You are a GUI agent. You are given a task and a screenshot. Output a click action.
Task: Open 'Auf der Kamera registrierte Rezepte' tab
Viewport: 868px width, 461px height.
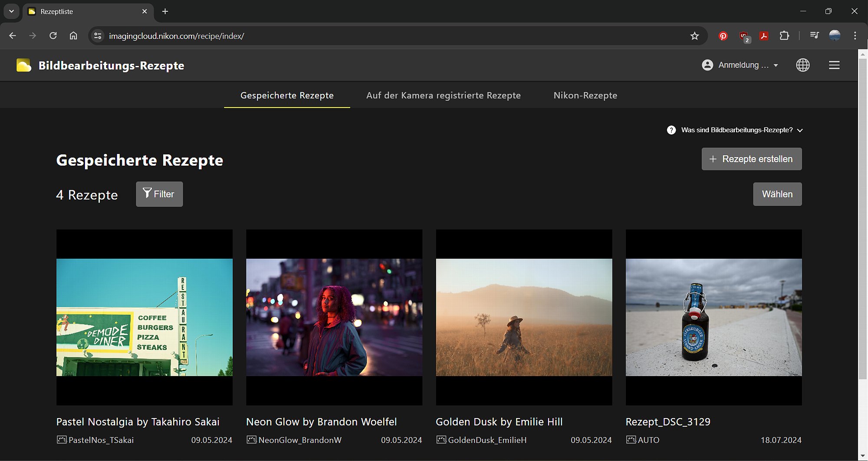[443, 95]
